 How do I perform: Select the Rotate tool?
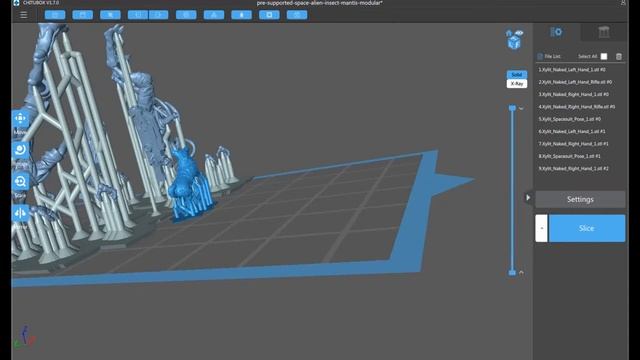tap(20, 150)
